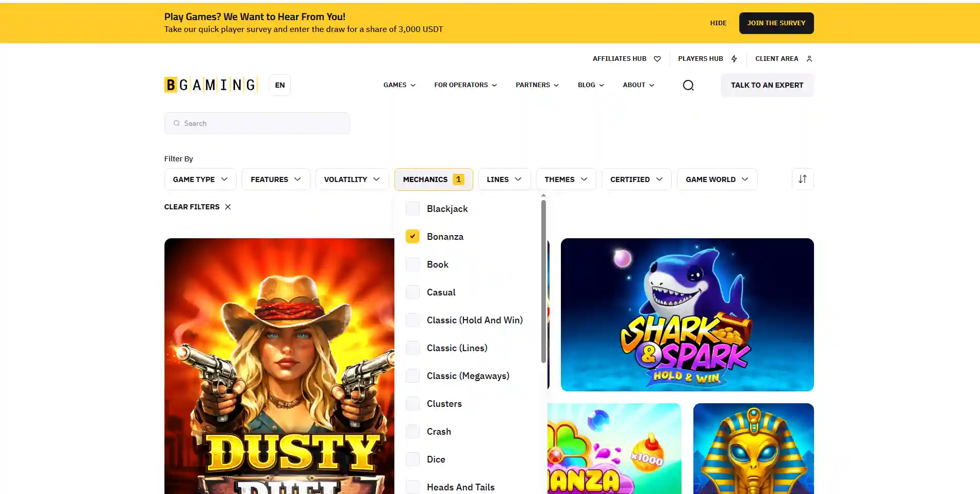Open the EN language selector
980x494 pixels.
280,85
